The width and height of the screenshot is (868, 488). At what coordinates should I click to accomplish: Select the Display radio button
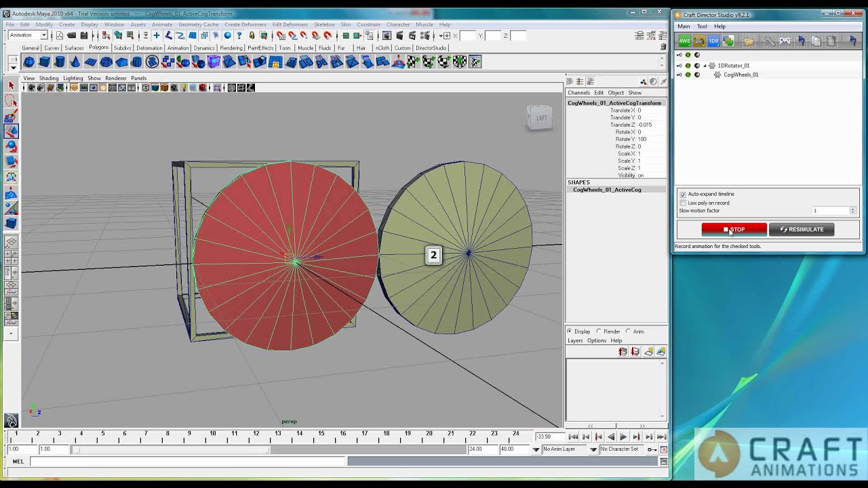(570, 331)
